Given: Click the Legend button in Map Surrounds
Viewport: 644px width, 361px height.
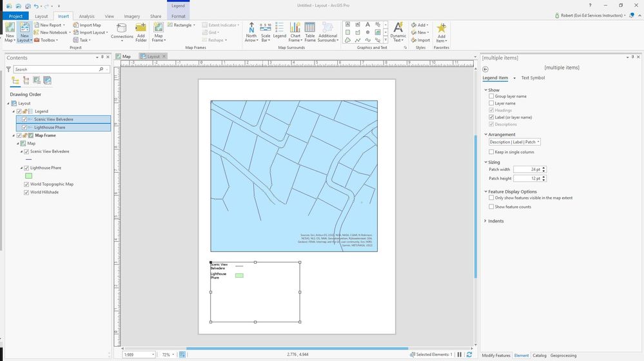Looking at the screenshot, I should (x=279, y=30).
